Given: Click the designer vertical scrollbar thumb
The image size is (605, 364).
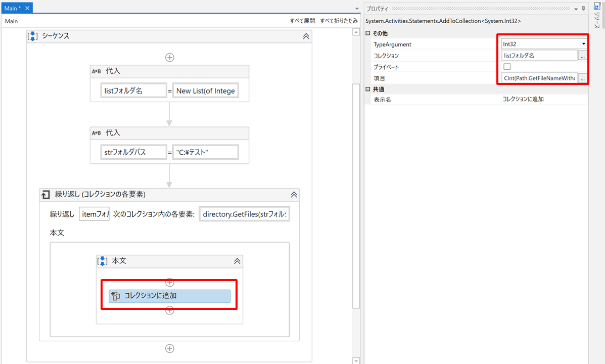Looking at the screenshot, I should coord(356,196).
